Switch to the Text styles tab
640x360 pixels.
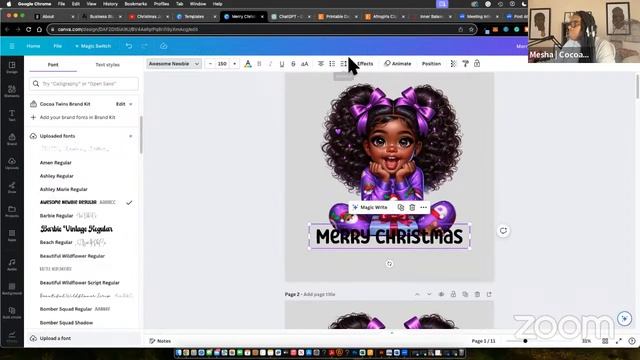pyautogui.click(x=107, y=64)
